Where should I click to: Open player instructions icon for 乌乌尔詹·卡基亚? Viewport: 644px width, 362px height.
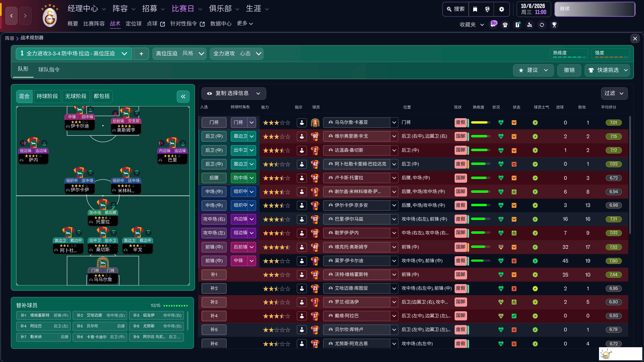coord(302,123)
